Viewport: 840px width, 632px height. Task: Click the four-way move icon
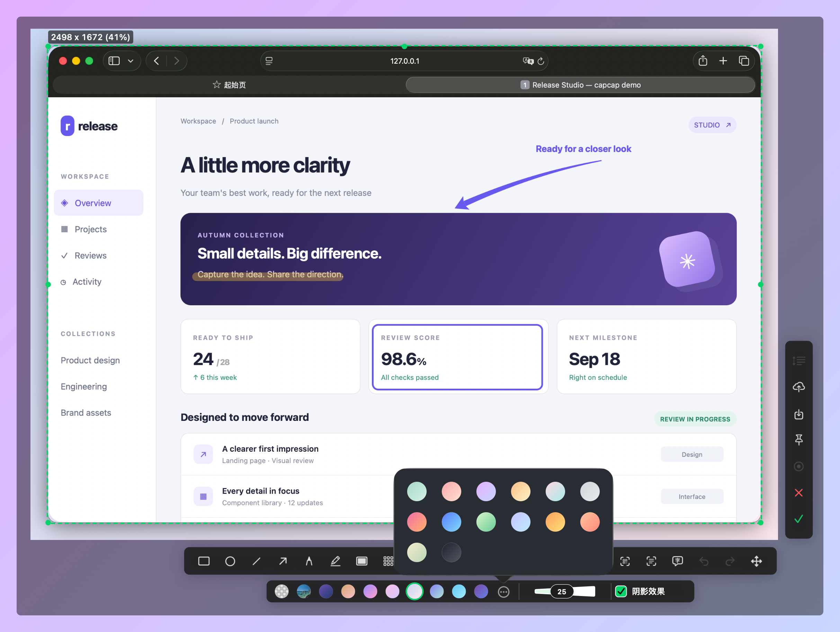(757, 561)
